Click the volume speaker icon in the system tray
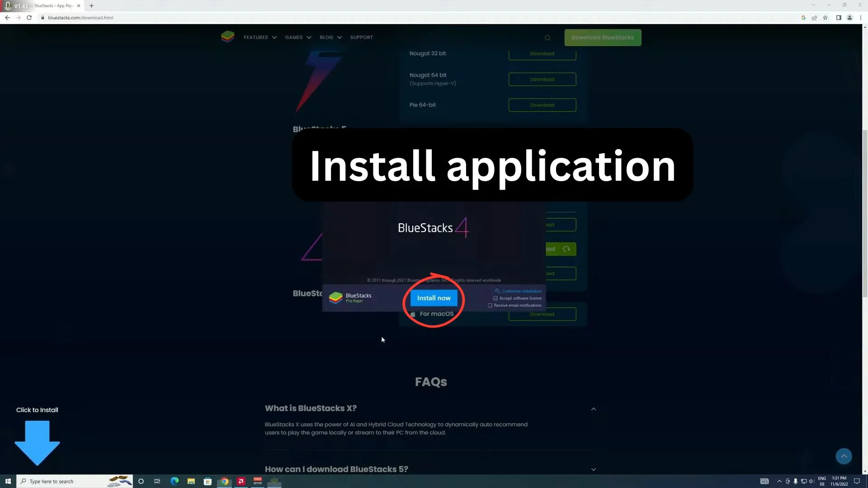 tap(811, 481)
